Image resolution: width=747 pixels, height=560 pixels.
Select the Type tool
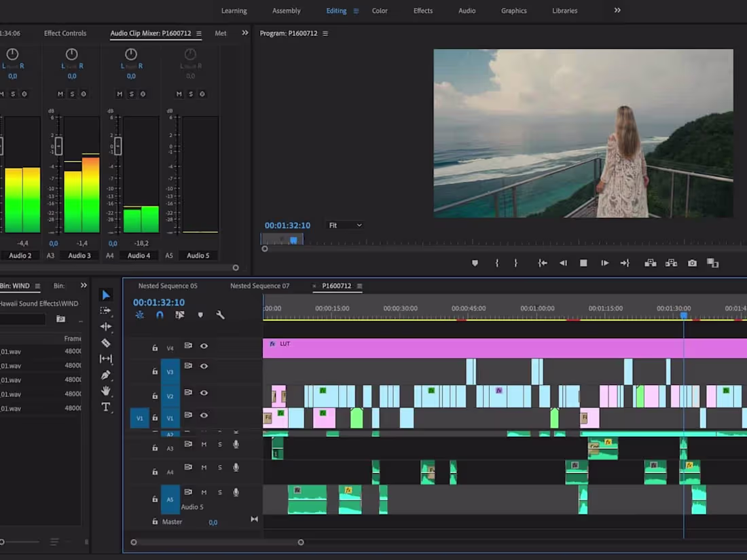click(106, 407)
